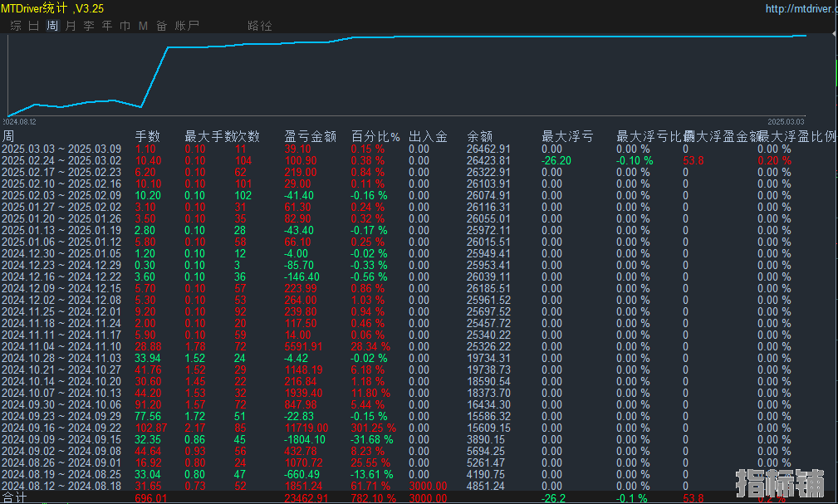Screen dimensions: 838x504
Task: Switch to the 综 summary tab
Action: click(16, 26)
